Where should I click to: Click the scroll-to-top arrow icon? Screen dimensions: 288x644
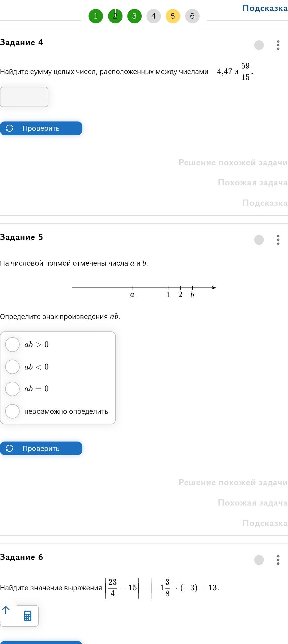click(6, 610)
